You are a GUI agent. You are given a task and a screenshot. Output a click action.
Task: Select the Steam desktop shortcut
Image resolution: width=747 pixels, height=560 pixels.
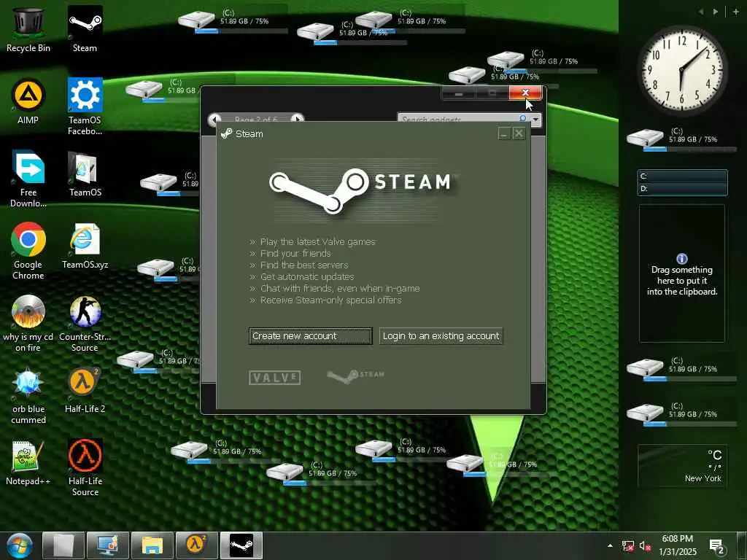click(85, 28)
